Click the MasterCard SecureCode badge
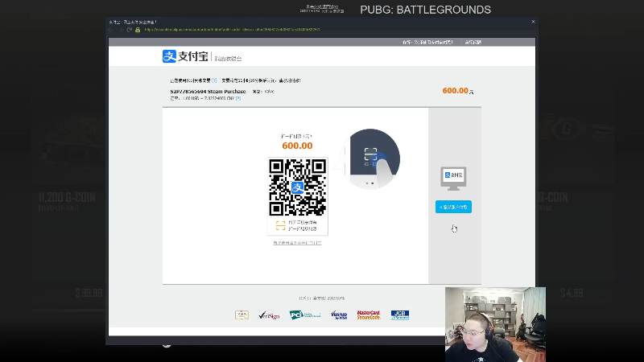Screen dimensions: 644x362 (369, 315)
